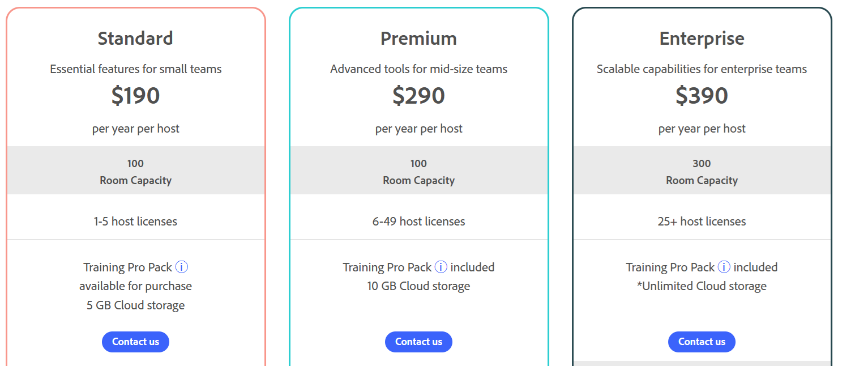This screenshot has width=868, height=366.
Task: Click the 5 GB Cloud storage line
Action: pyautogui.click(x=135, y=305)
